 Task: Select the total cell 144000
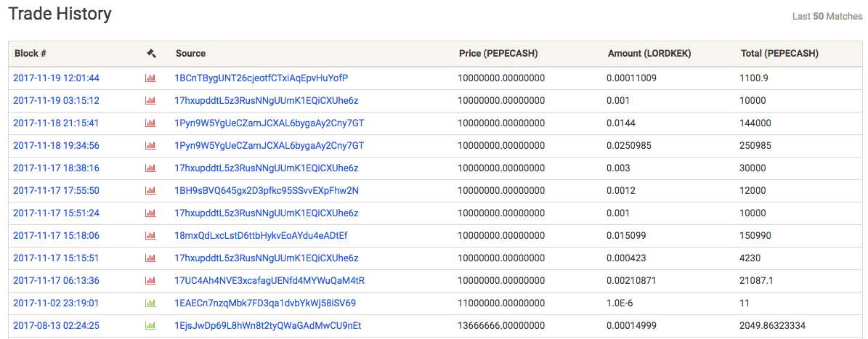pyautogui.click(x=755, y=123)
